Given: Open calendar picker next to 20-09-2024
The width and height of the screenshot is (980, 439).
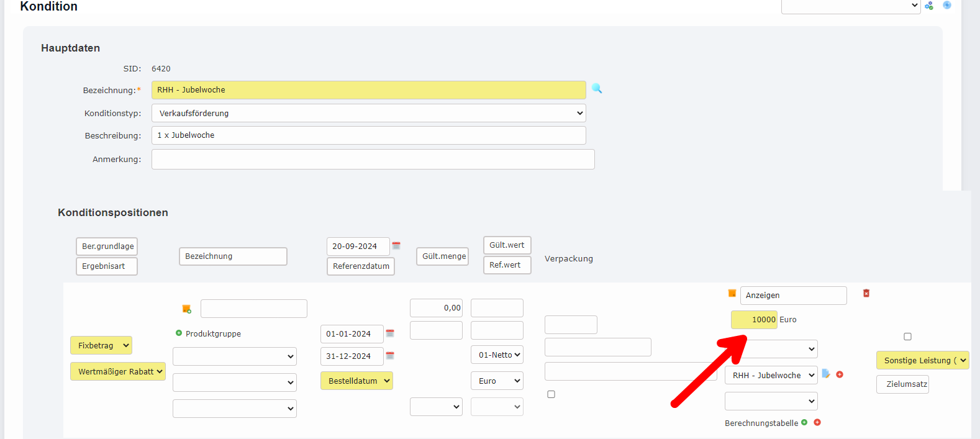Looking at the screenshot, I should (396, 246).
